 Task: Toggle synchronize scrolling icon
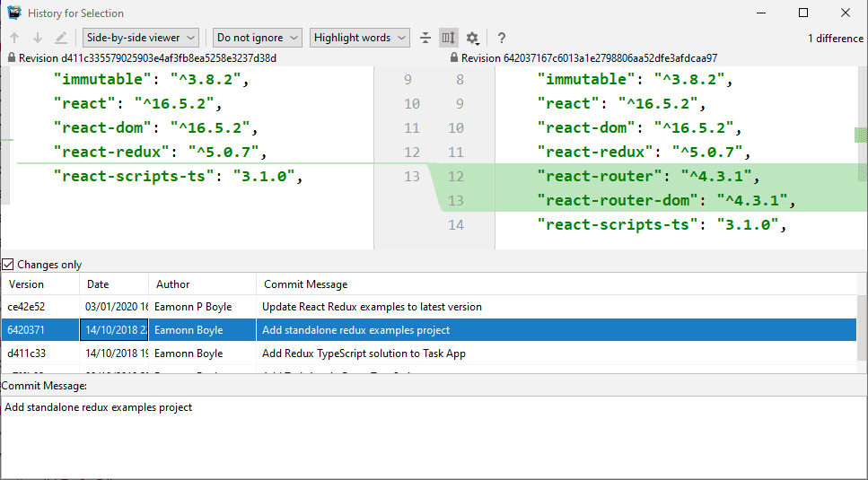pos(449,38)
